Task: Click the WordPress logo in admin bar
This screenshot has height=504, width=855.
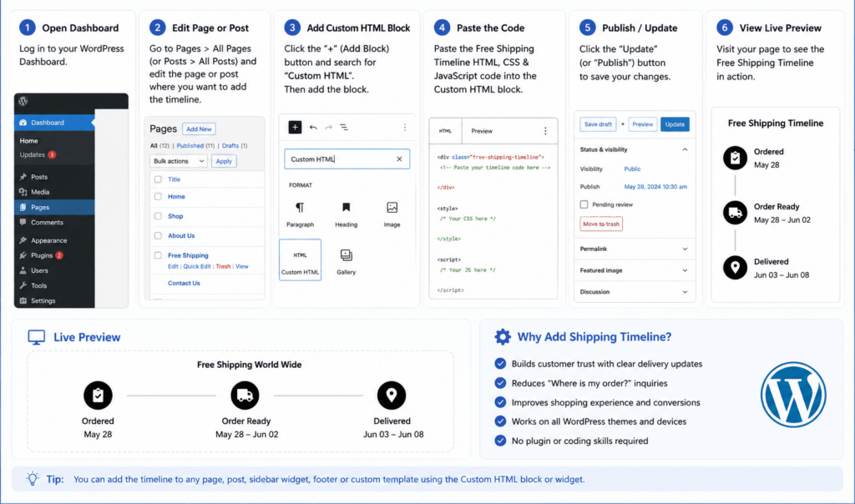Action: tap(23, 101)
